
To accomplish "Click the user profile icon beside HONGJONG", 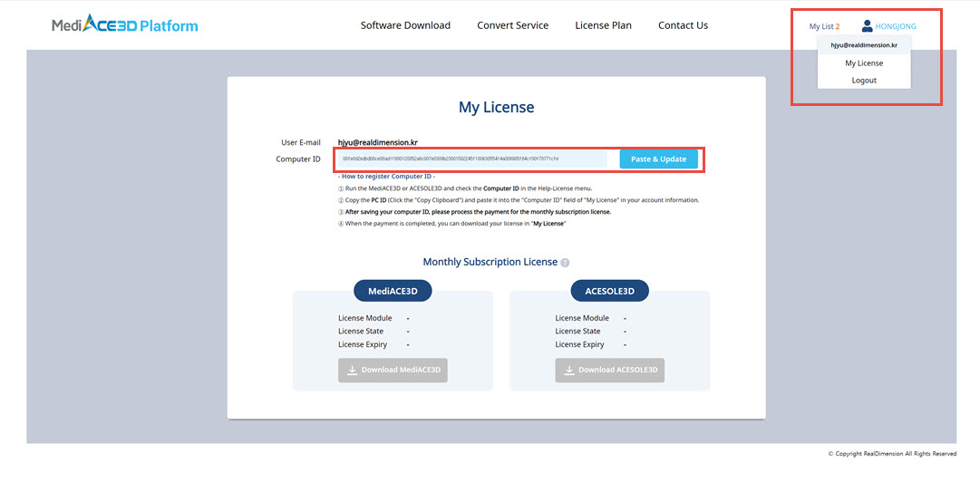I will pos(867,26).
